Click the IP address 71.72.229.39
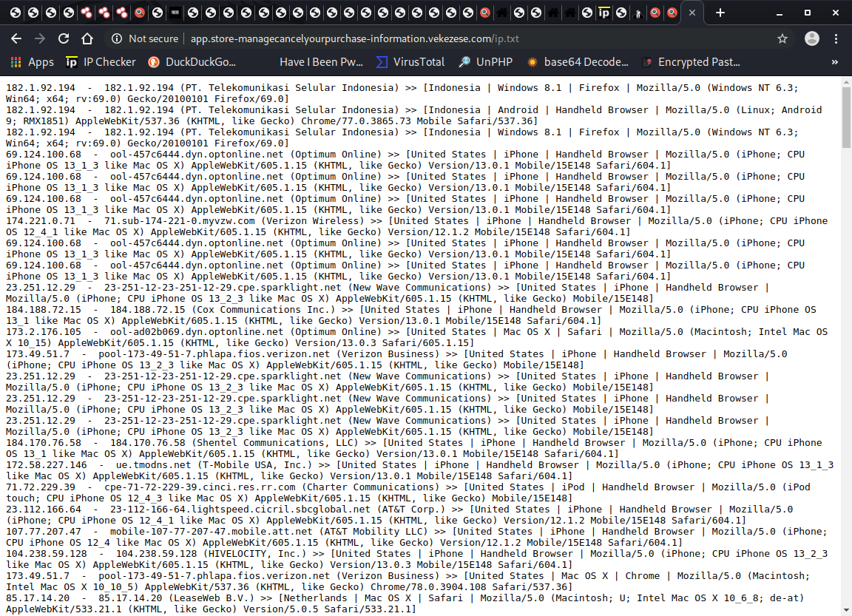 (41, 487)
